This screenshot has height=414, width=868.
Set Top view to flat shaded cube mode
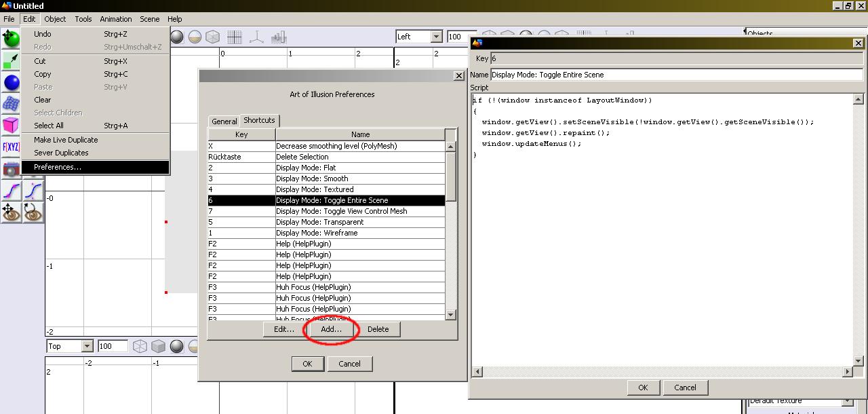[158, 346]
